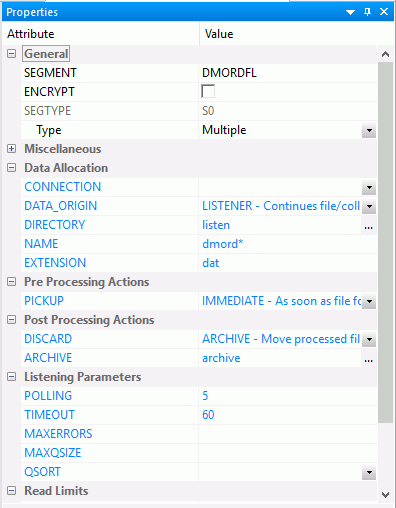Collapse the Listening Parameters section
The width and height of the screenshot is (396, 508).
tap(11, 377)
